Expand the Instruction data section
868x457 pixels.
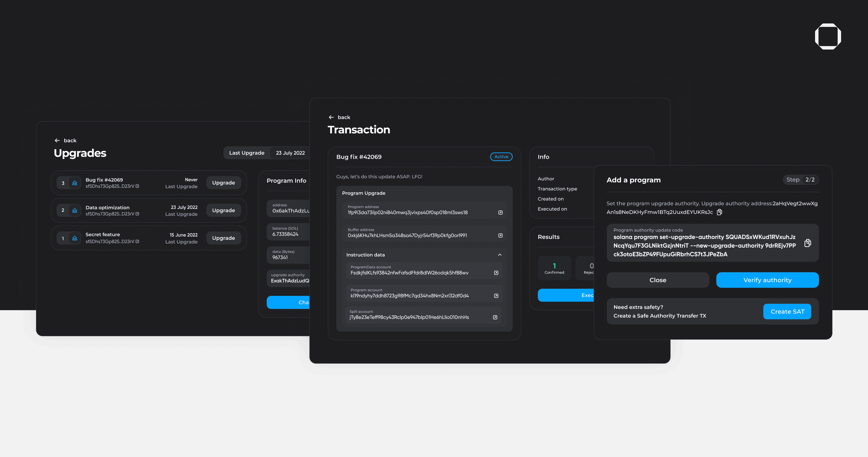[499, 254]
